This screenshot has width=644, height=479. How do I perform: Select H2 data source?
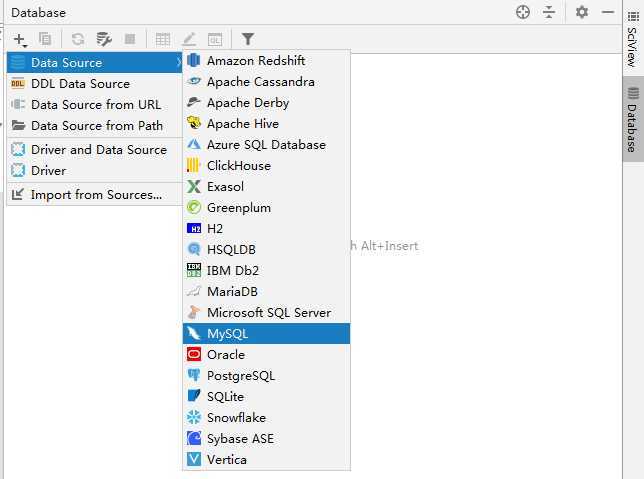(x=267, y=228)
